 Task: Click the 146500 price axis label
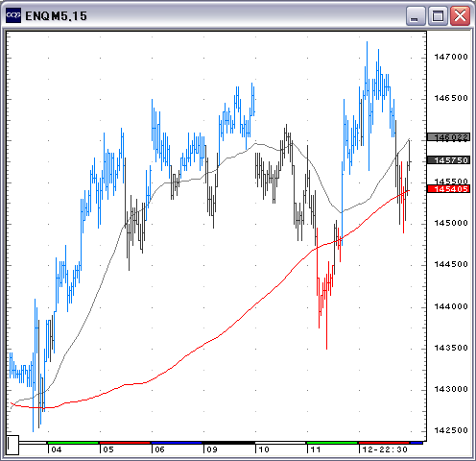pos(451,98)
